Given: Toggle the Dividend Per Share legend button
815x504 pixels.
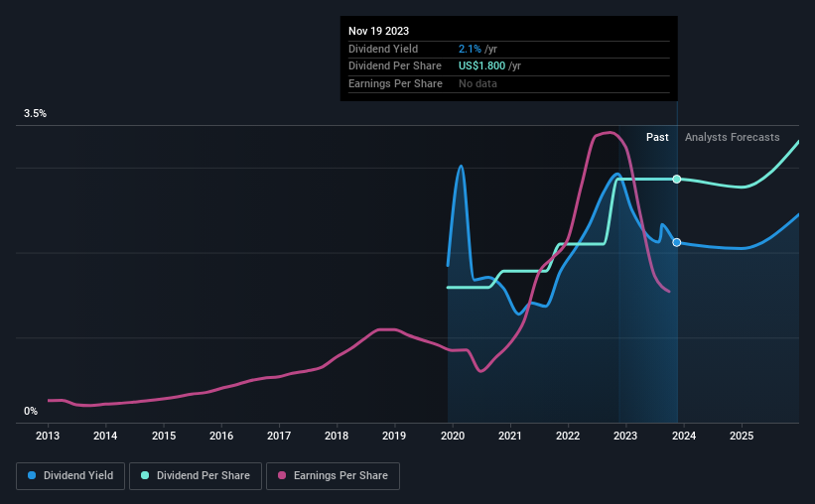Looking at the screenshot, I should point(196,476).
